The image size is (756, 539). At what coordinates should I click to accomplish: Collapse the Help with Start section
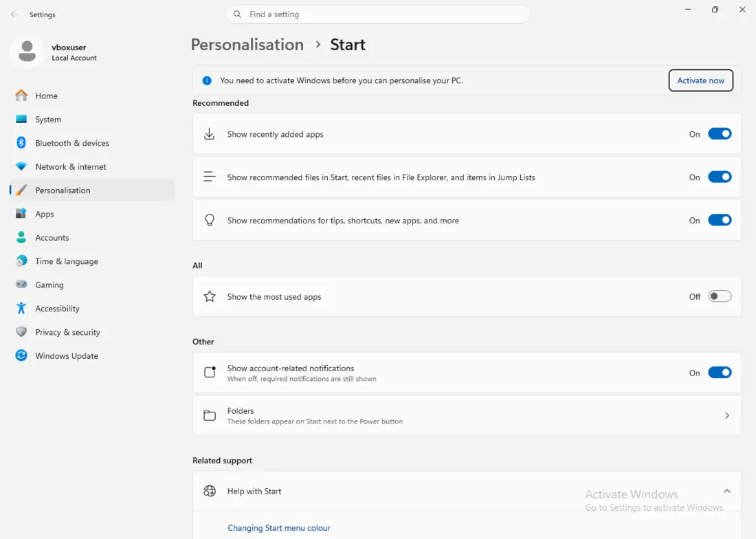point(727,492)
